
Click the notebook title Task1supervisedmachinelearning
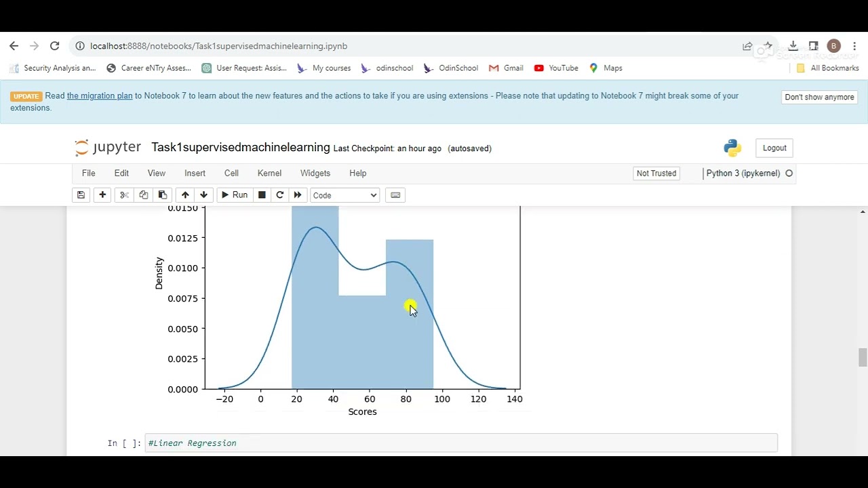click(x=241, y=147)
